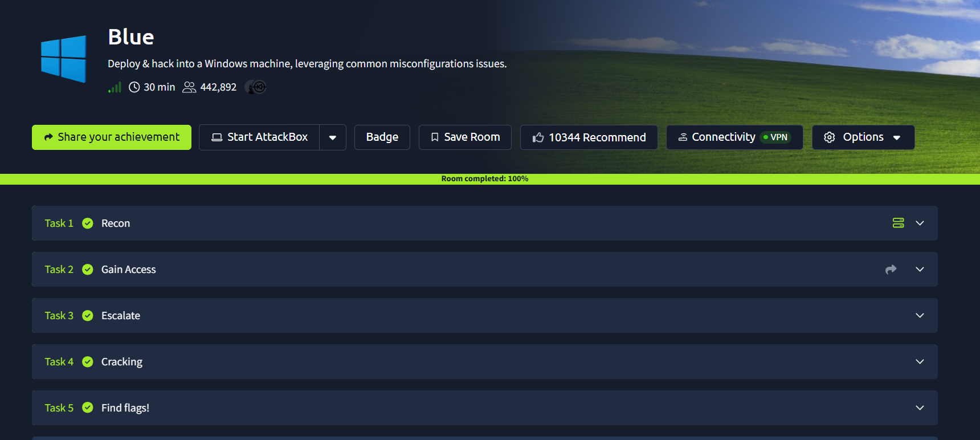980x440 pixels.
Task: Expand Task 1 Recon chevron
Action: pyautogui.click(x=920, y=223)
